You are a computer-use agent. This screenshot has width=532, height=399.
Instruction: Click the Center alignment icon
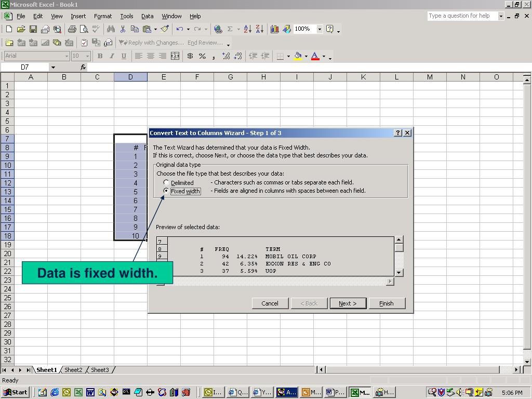pyautogui.click(x=151, y=56)
